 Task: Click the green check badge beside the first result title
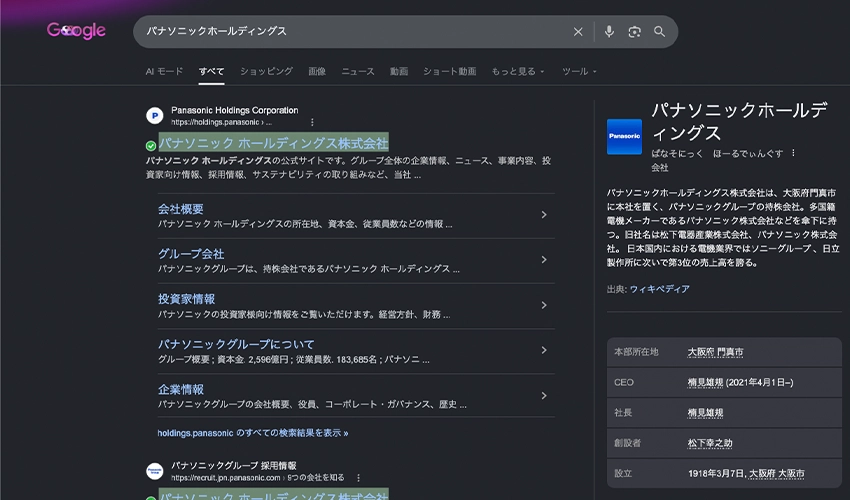pyautogui.click(x=151, y=145)
